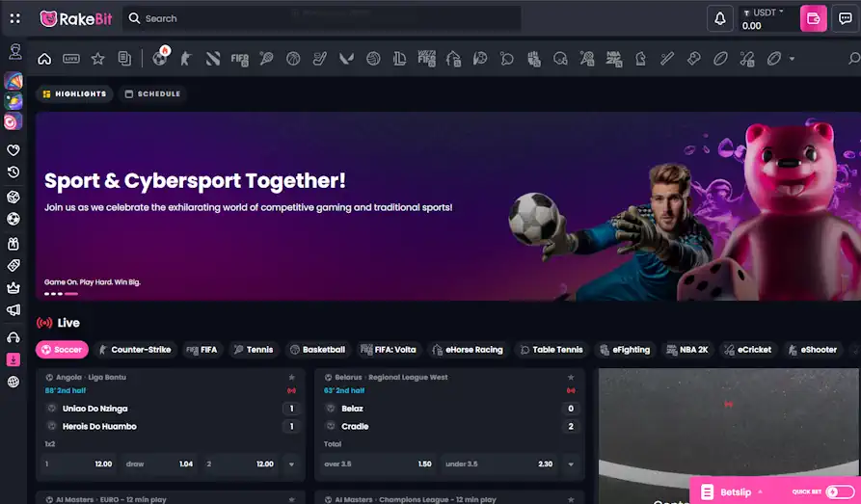Click the headset support icon in sidebar

(13, 337)
